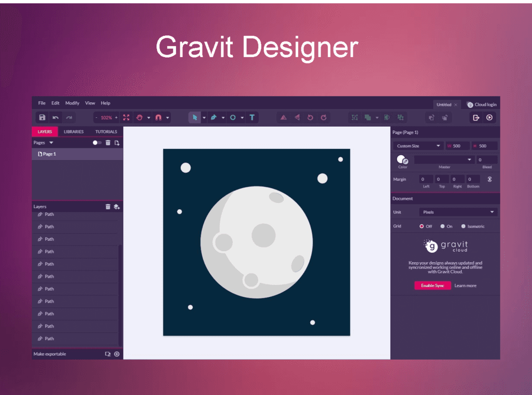Open the Unit Pixels dropdown
Viewport: 532px width, 395px height.
point(458,212)
